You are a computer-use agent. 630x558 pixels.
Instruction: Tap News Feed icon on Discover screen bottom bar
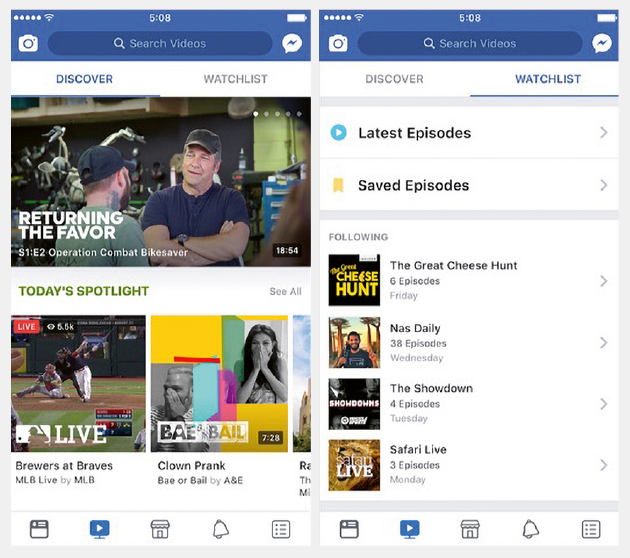39,529
